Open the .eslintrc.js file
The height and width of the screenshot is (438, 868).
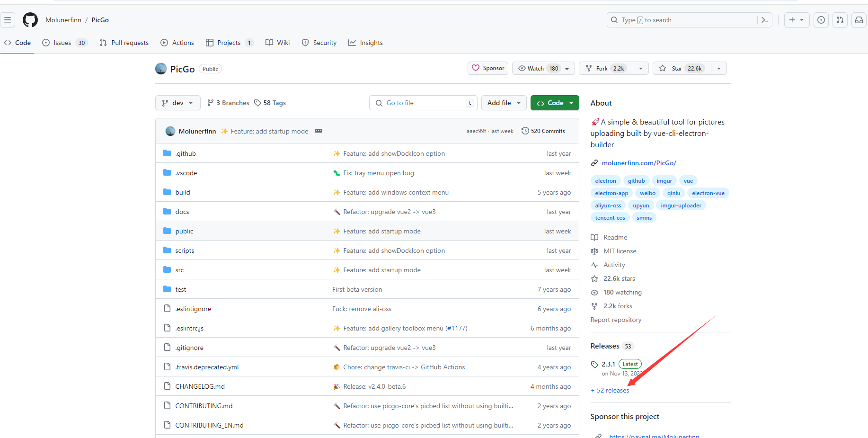coord(189,328)
